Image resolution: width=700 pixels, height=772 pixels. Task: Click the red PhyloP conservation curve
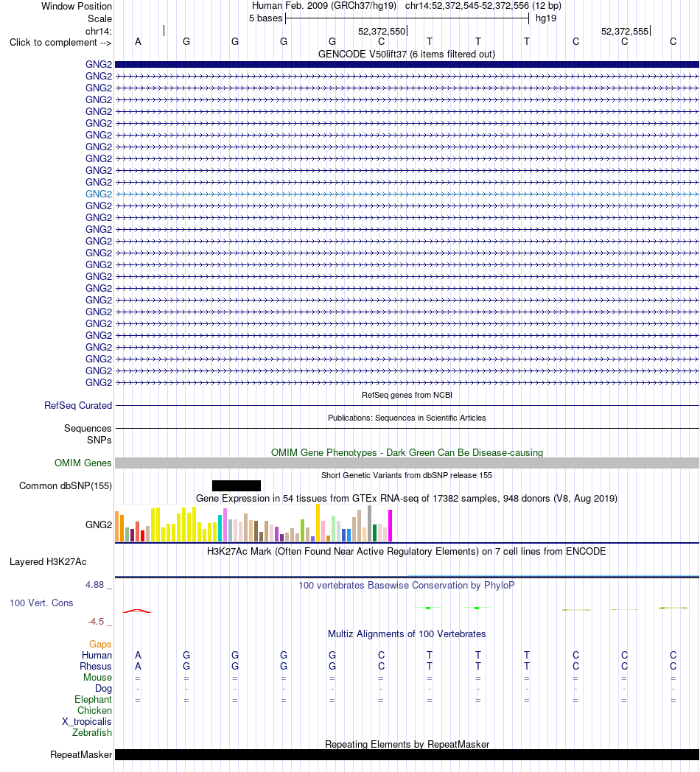[137, 611]
